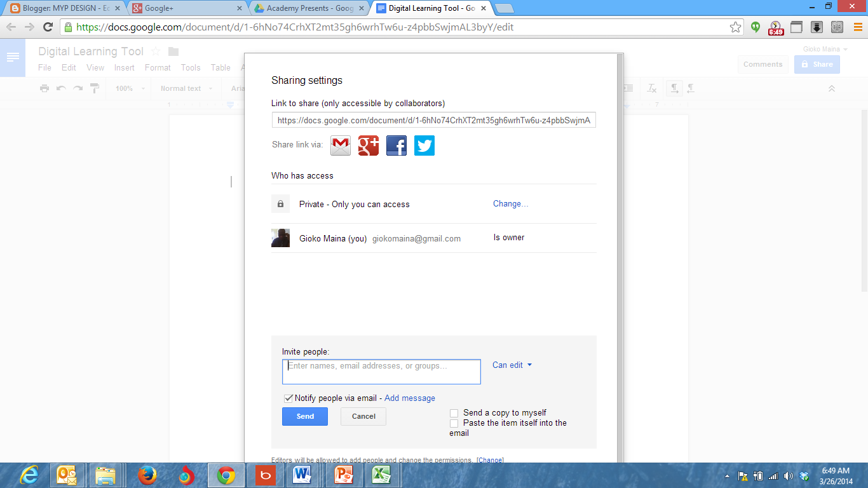The image size is (868, 488).
Task: Click the Cancel button
Action: pyautogui.click(x=363, y=416)
